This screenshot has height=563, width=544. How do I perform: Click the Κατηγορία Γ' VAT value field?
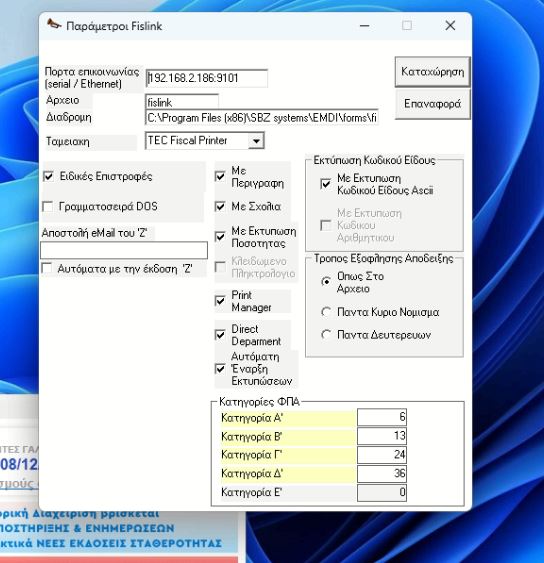[382, 455]
